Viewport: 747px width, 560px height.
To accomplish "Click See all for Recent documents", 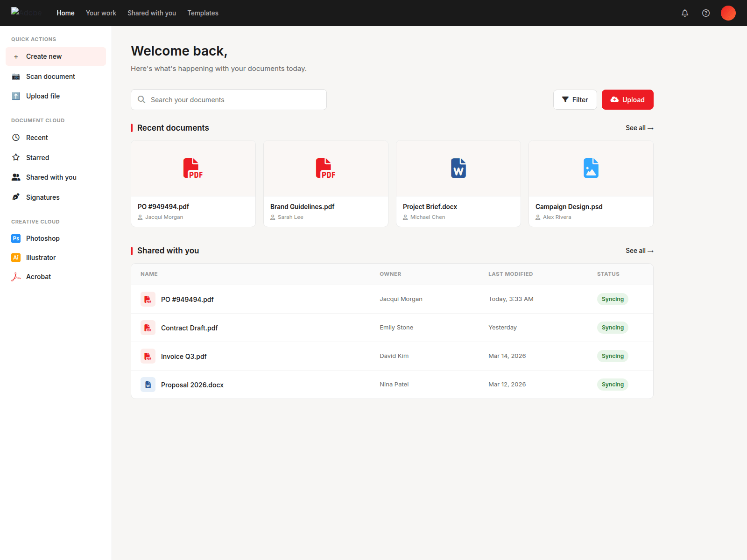I will click(640, 128).
